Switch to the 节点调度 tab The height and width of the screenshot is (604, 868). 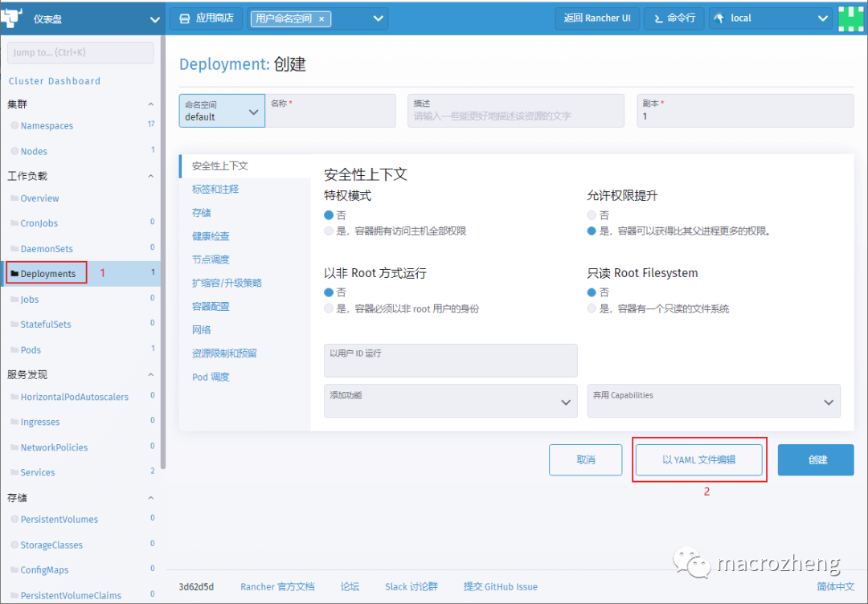(211, 259)
